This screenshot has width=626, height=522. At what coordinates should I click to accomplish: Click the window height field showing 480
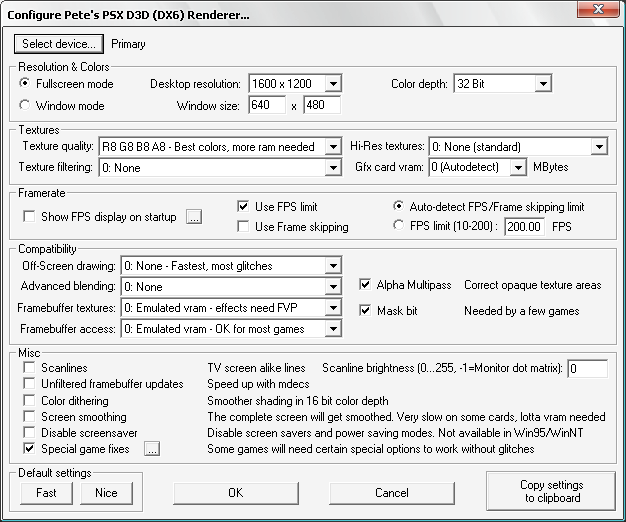pyautogui.click(x=322, y=105)
